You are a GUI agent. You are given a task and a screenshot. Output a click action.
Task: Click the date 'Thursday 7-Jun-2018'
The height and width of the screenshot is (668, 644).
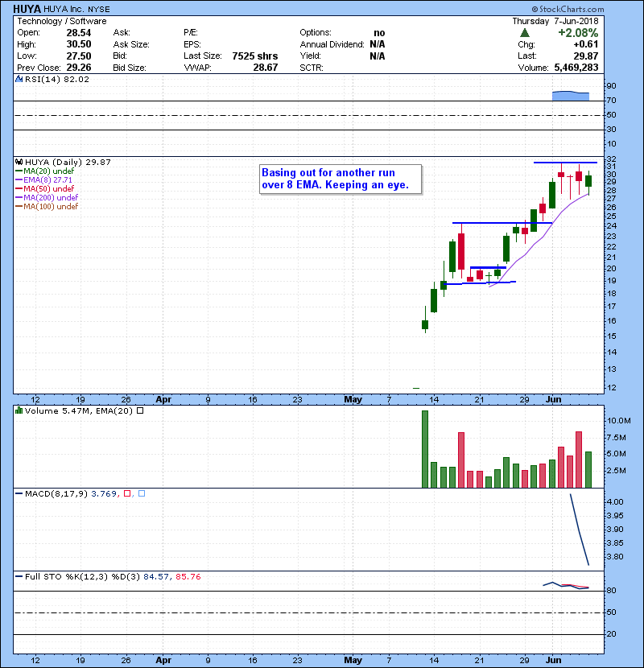point(555,21)
